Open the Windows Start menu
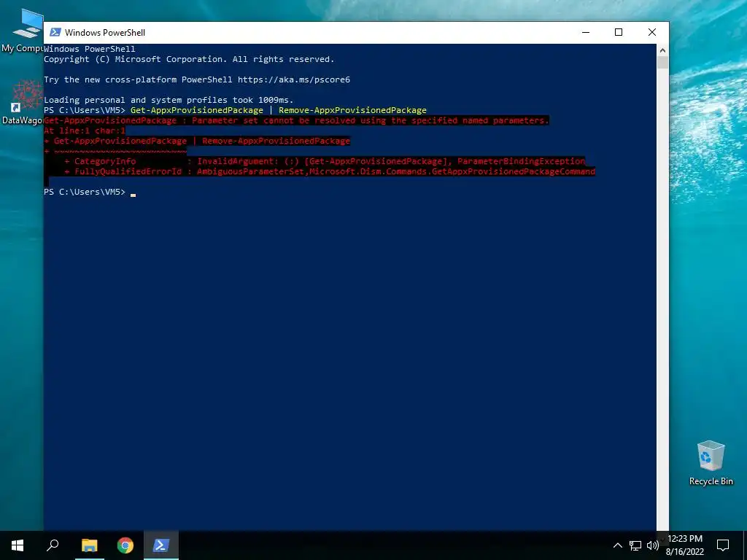This screenshot has height=560, width=747. [x=18, y=545]
